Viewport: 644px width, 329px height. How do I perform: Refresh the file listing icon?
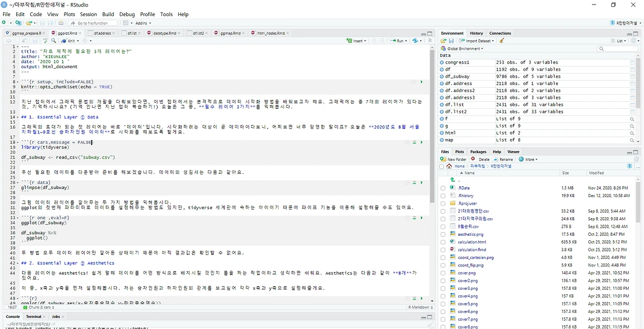click(x=636, y=159)
